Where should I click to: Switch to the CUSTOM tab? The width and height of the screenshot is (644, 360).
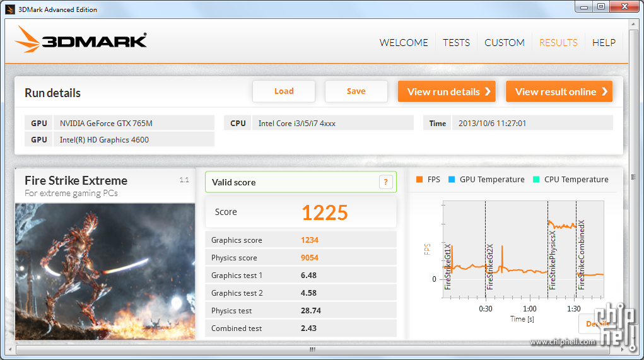click(505, 43)
